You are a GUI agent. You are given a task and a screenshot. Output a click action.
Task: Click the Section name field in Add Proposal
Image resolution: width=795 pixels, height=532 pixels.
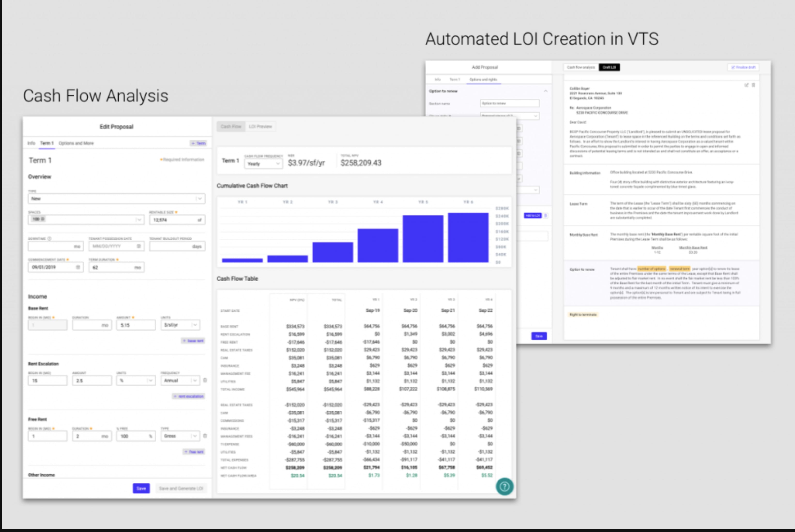[x=509, y=103]
